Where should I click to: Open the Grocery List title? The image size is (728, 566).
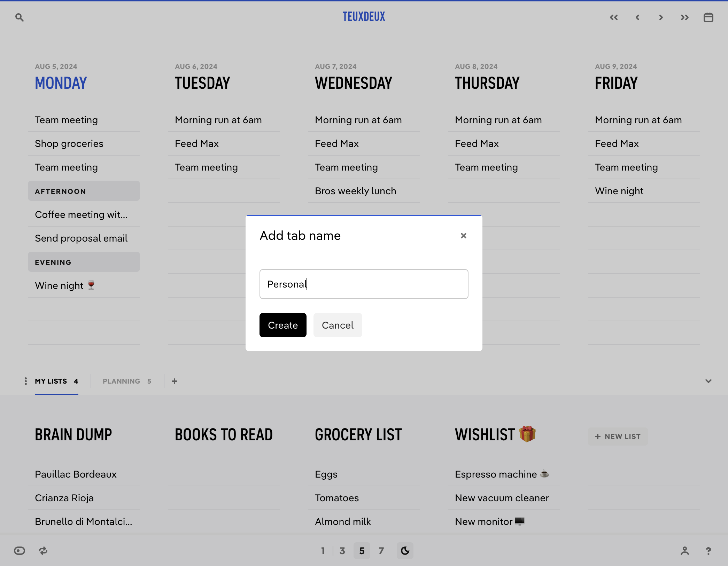tap(358, 435)
